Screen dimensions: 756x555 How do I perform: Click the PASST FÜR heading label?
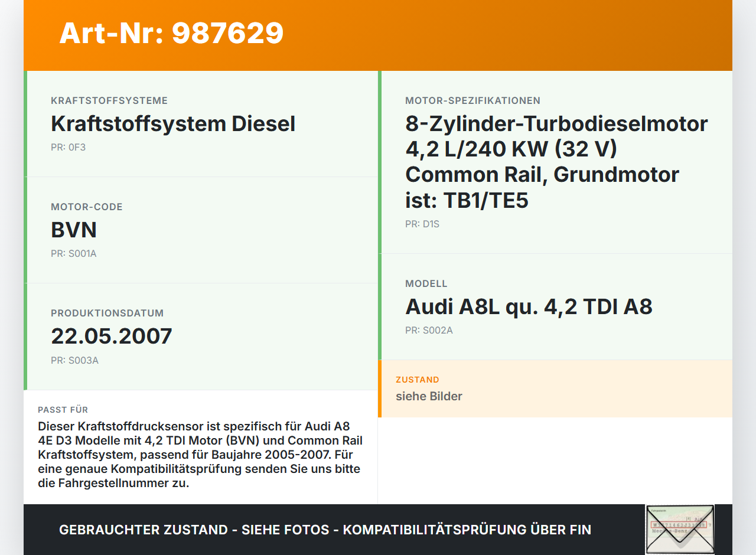[x=63, y=409]
